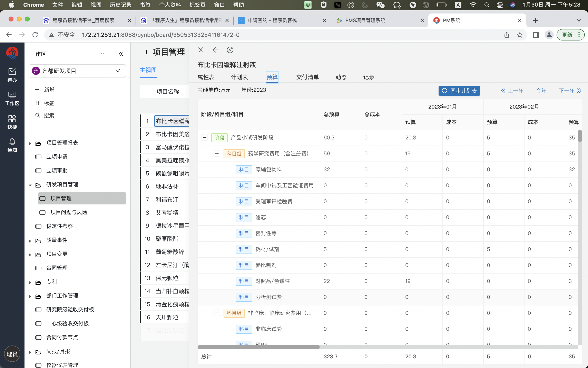The height and width of the screenshot is (368, 588).
Task: Open 合同管理 in the sidebar
Action: click(x=57, y=268)
